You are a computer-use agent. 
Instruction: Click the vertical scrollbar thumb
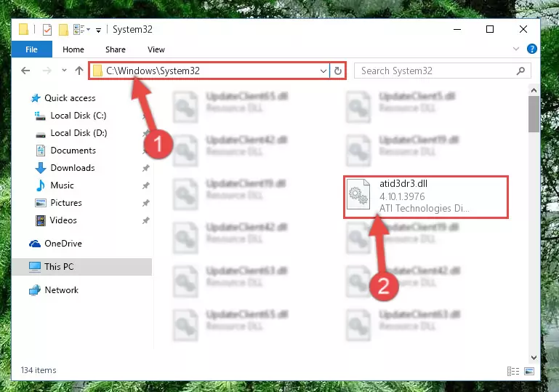534,114
